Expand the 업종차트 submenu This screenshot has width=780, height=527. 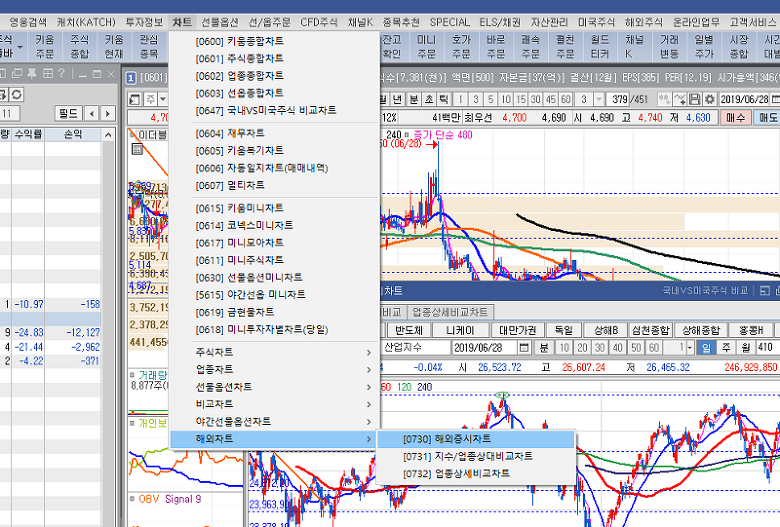(275, 370)
